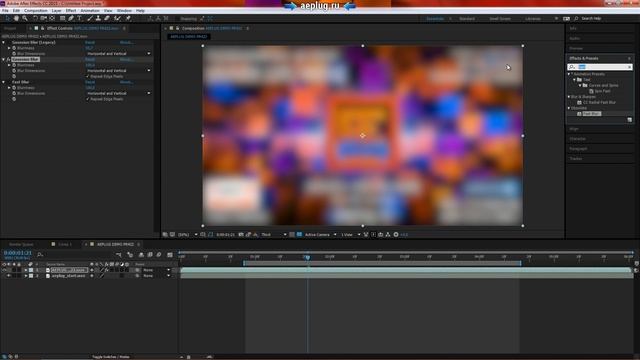Click the Draft 3D timeline icon

pos(130,255)
